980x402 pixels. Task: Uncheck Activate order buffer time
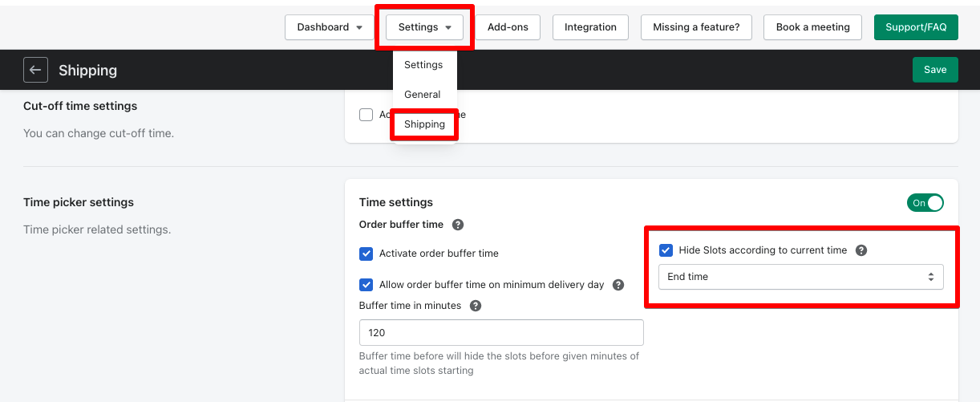point(366,254)
